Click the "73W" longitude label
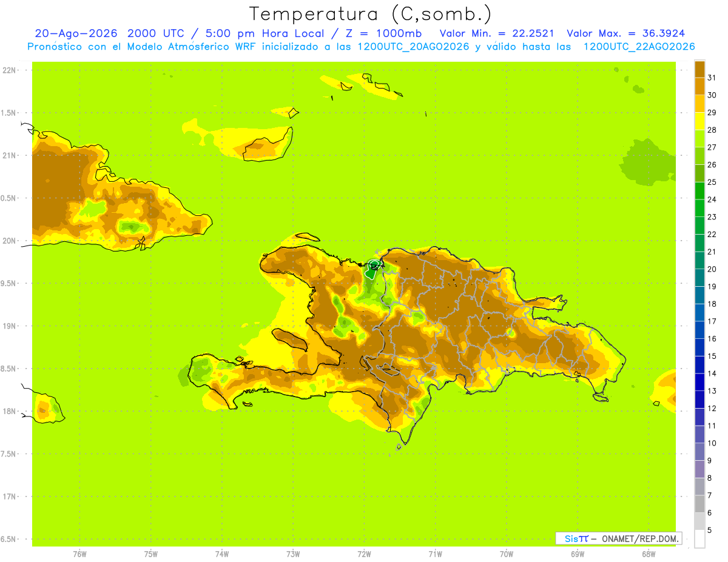728x562 pixels. tap(293, 554)
